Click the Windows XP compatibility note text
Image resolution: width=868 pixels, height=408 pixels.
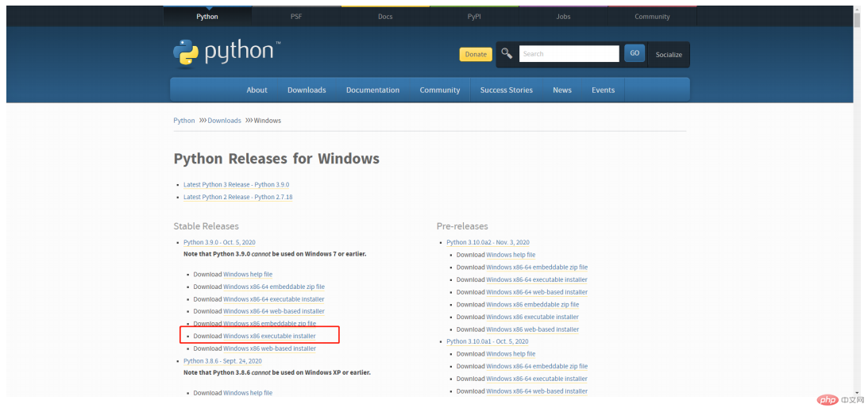pyautogui.click(x=277, y=372)
